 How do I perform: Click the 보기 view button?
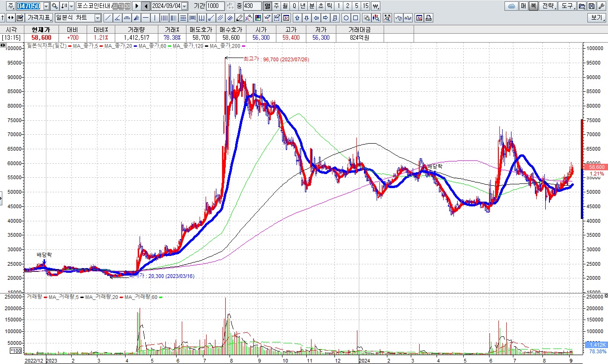597,18
